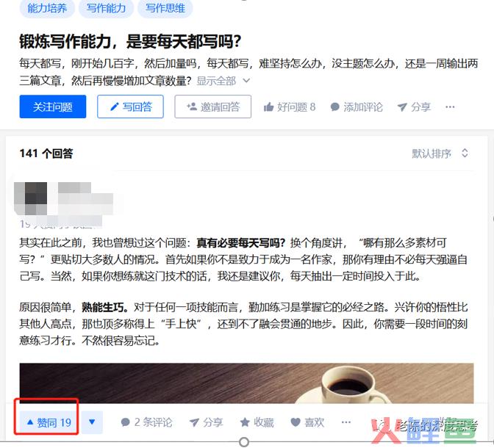Viewport: 494px width, 448px height.
Task: Click the 写回答 button
Action: tap(130, 106)
